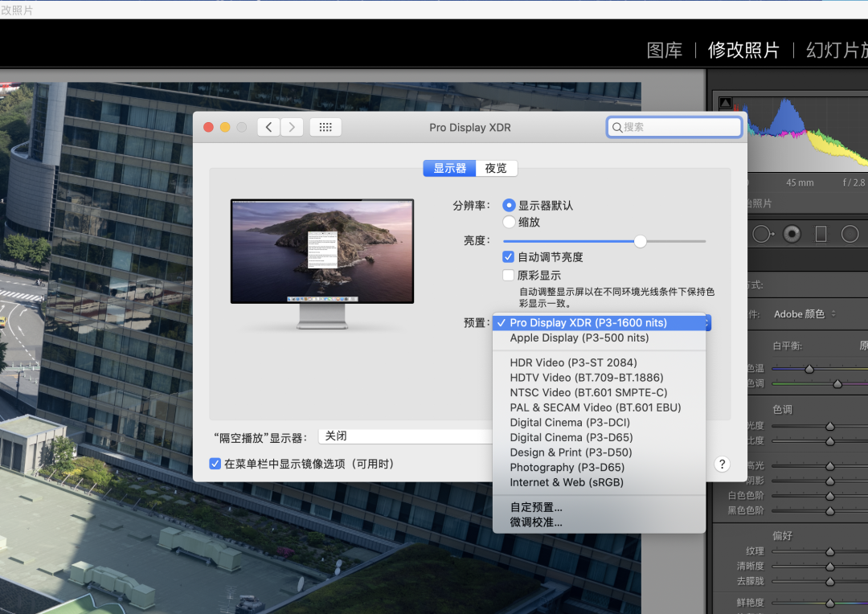Image resolution: width=868 pixels, height=614 pixels.
Task: Disable 自动调节亮度 checkbox
Action: tap(508, 257)
